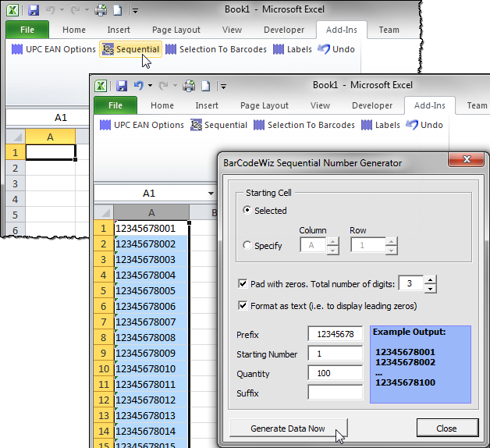Select cell containing 12345678010
The width and height of the screenshot is (490, 448).
[151, 369]
